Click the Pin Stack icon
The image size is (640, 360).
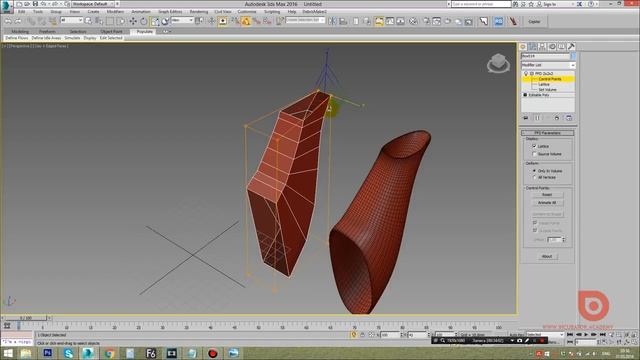[x=526, y=118]
